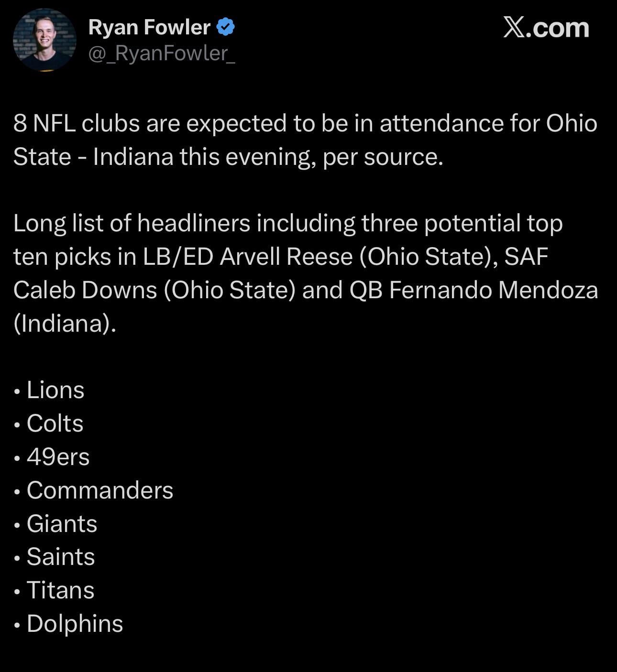Select the name Caleb Downs
Viewport: 617px width, 672px height.
[x=85, y=290]
